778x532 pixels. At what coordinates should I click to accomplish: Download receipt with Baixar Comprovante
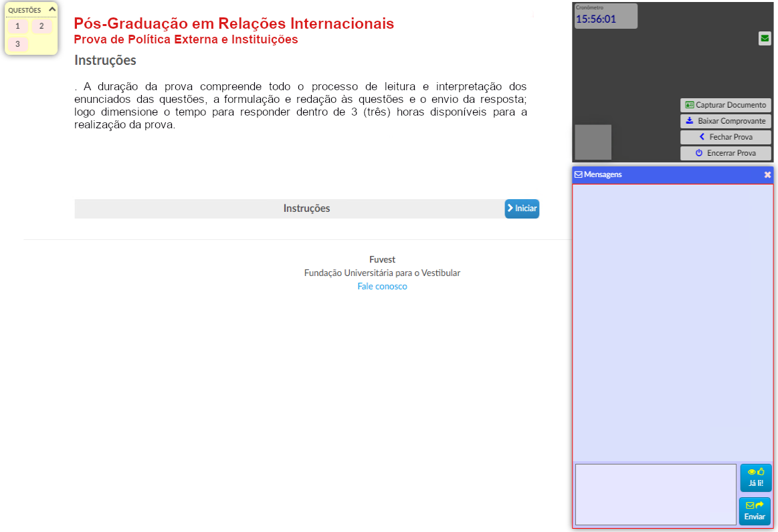pos(725,121)
